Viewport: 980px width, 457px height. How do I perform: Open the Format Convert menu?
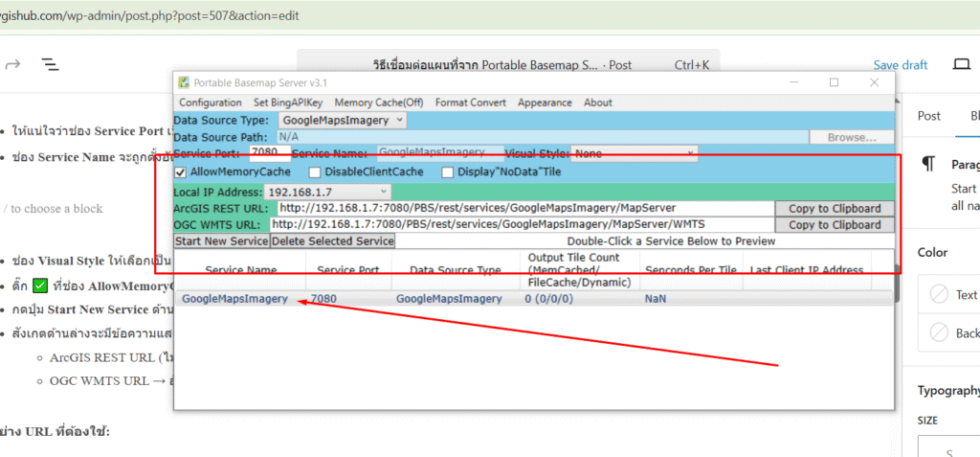(471, 103)
